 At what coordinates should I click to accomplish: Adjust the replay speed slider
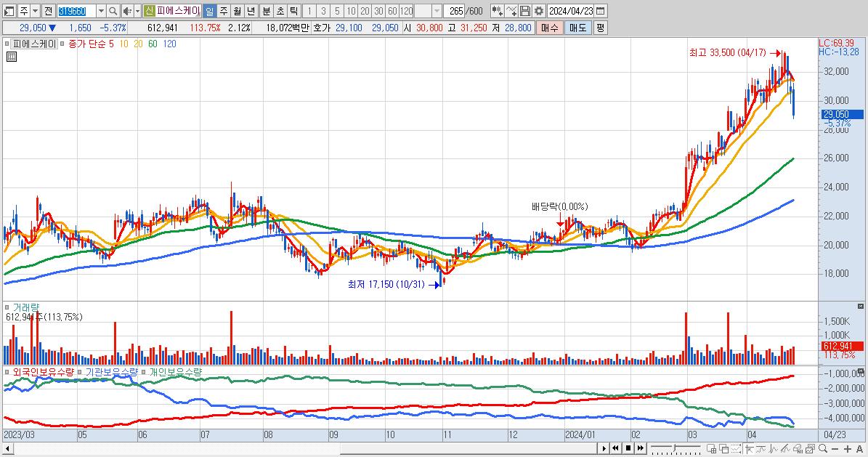pos(676,448)
